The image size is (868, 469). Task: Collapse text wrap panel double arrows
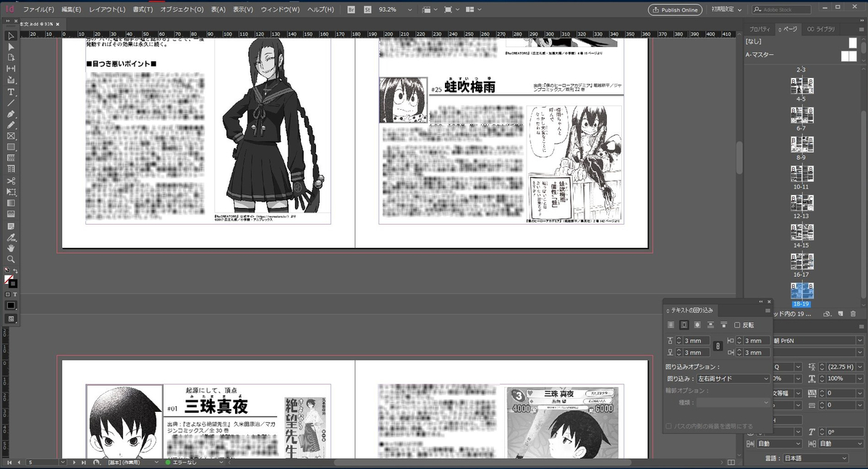pos(760,302)
